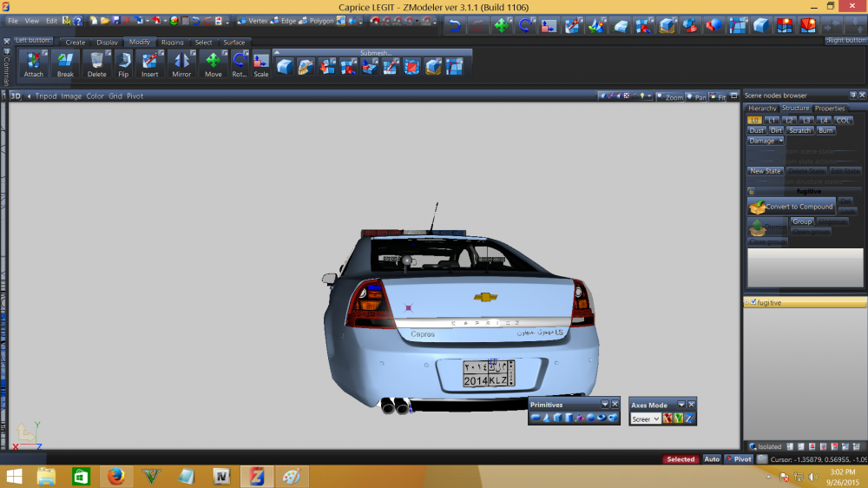
Task: Switch to the Display tab
Action: (x=107, y=42)
